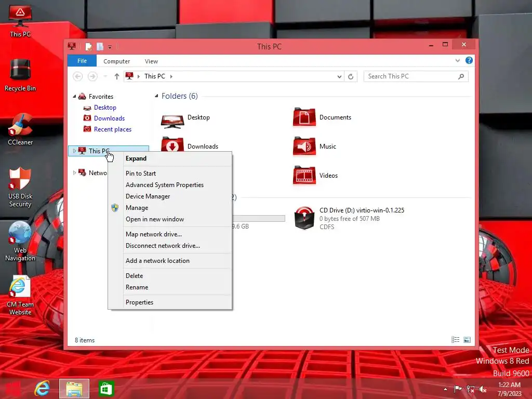Go up one level with Up arrow
The height and width of the screenshot is (399, 532).
117,76
